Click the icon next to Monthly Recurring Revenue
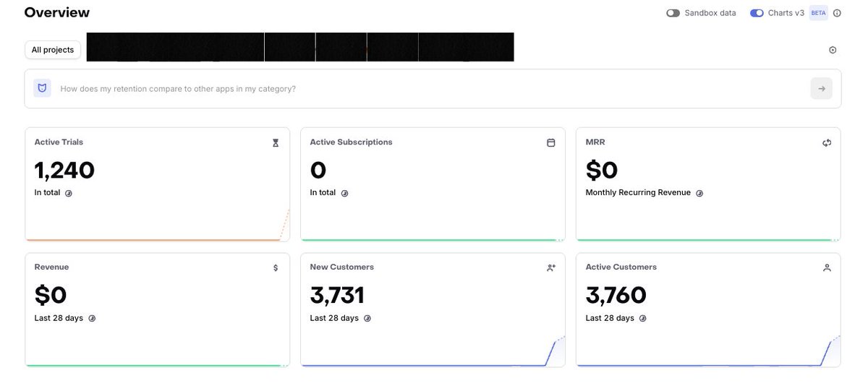Viewport: 868px width, 386px height. (699, 194)
